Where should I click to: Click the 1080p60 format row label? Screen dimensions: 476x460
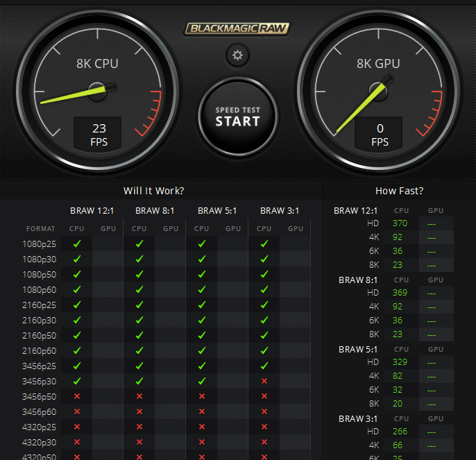39,289
